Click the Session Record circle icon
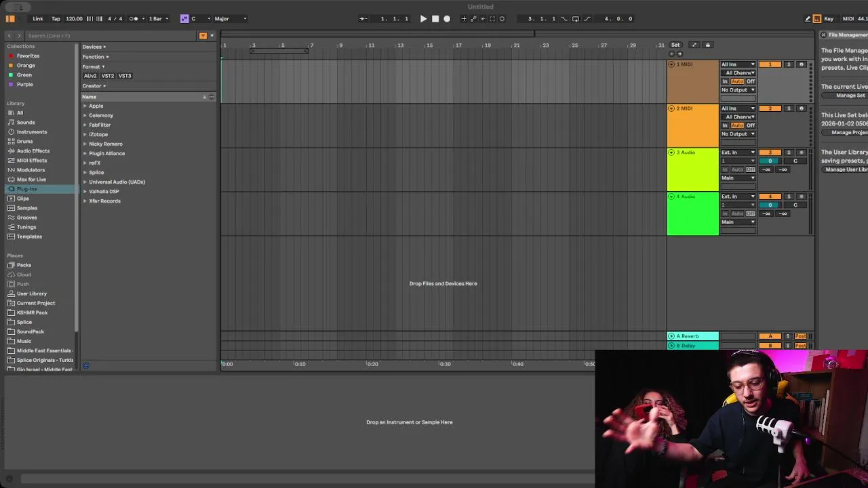868x488 pixels. coord(502,19)
